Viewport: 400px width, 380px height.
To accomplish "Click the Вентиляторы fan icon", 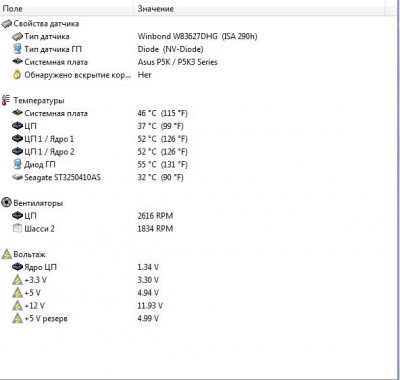I will click(6, 203).
